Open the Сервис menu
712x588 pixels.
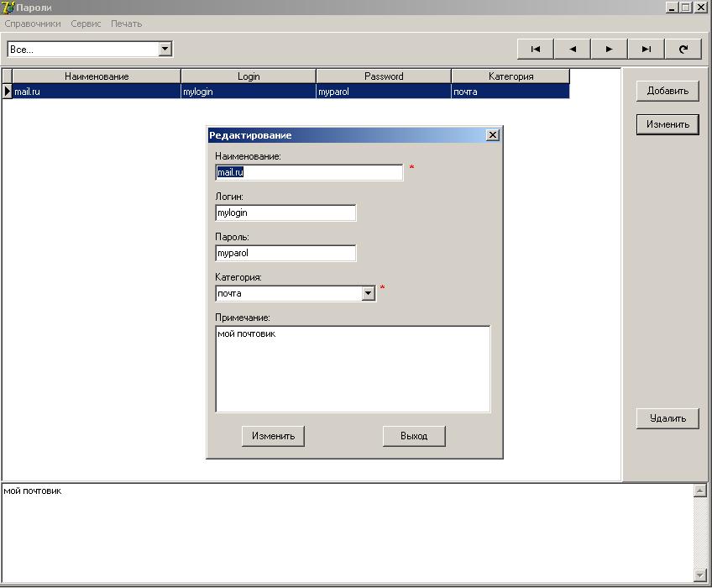[x=86, y=24]
